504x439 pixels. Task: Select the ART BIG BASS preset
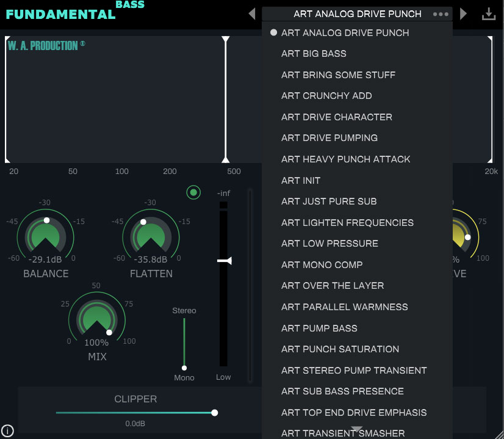coord(314,54)
